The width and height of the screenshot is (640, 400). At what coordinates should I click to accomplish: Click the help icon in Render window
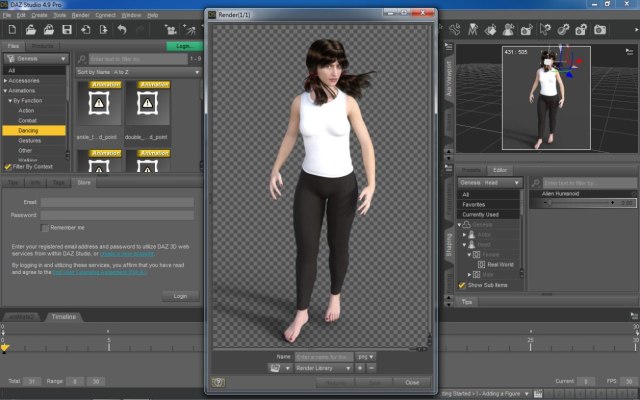tap(218, 382)
